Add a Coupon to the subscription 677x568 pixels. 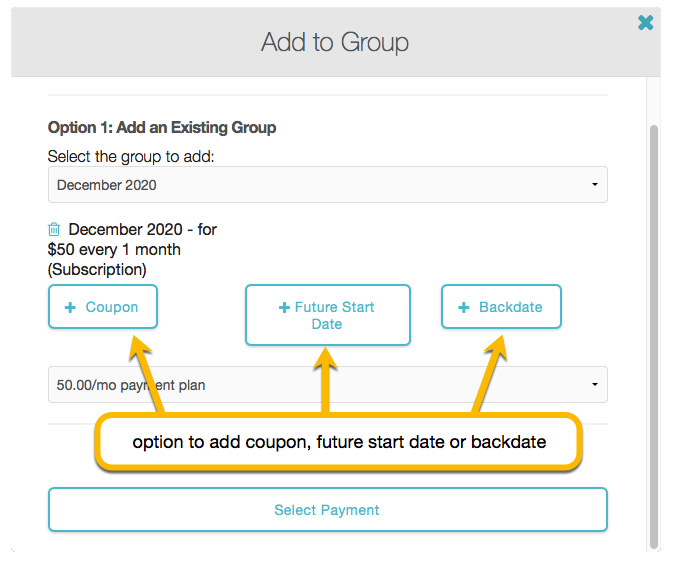click(x=103, y=307)
